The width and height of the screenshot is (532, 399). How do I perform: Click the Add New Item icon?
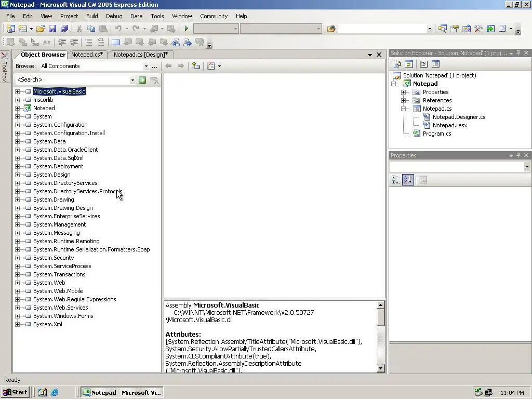23,29
